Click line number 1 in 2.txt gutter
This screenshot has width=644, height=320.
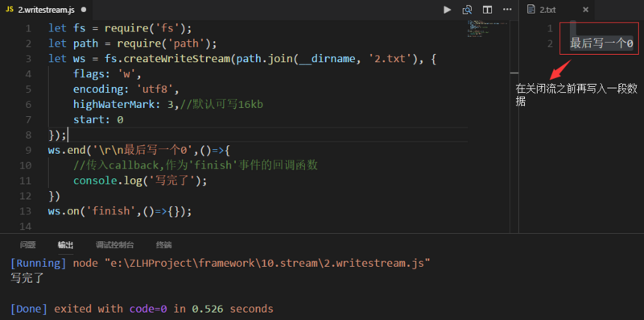[550, 28]
